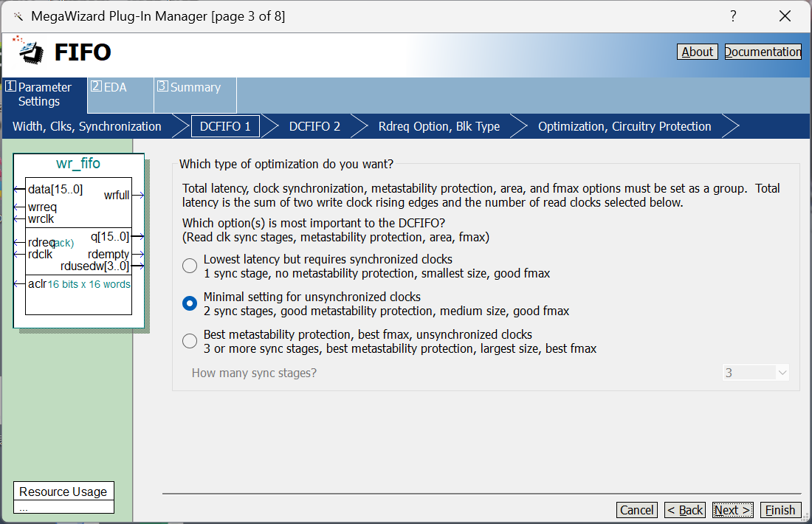Select Lowest latency but requires synchronized clocks

[x=190, y=266]
